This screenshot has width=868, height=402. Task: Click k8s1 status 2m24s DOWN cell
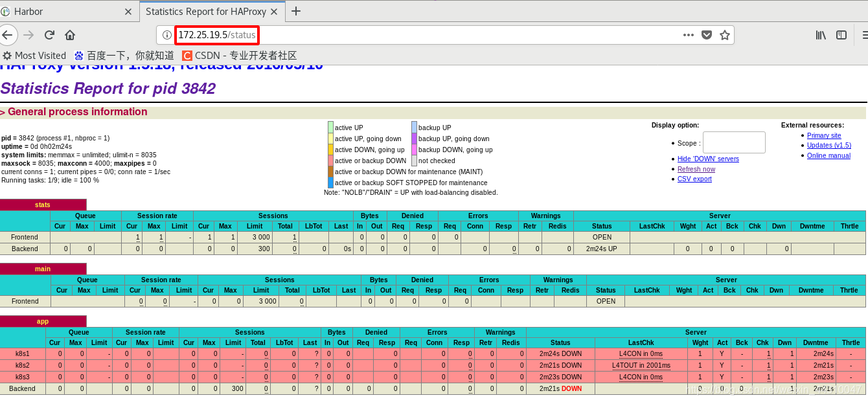coord(560,353)
